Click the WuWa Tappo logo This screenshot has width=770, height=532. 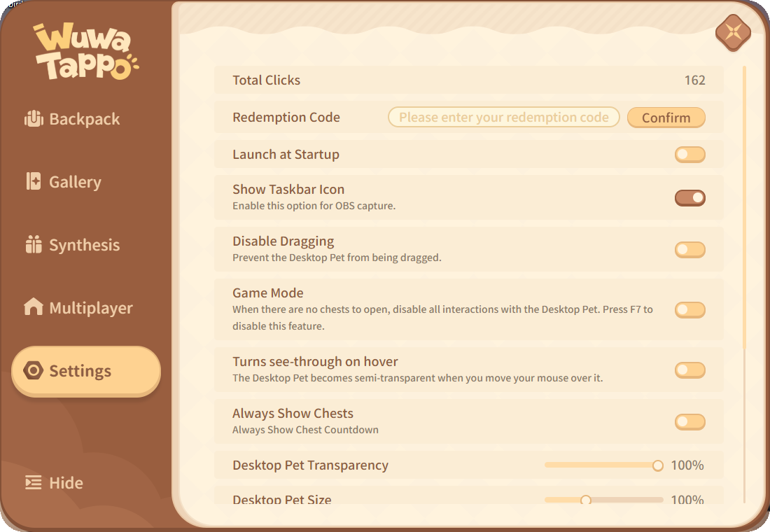pyautogui.click(x=86, y=51)
